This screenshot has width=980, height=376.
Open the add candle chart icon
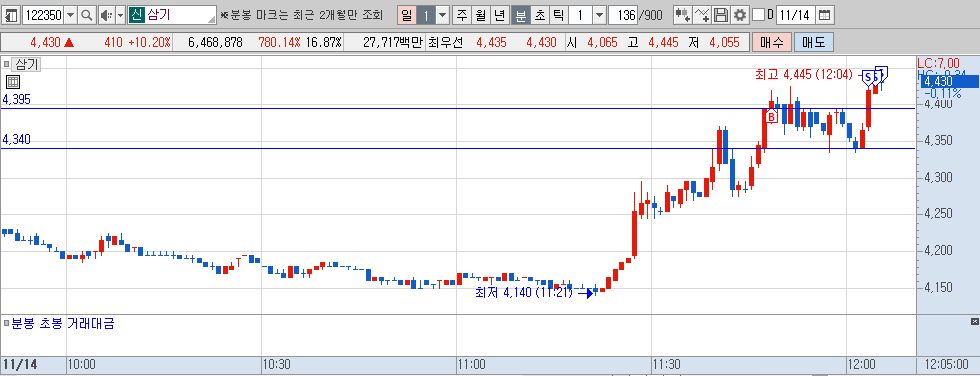point(682,15)
